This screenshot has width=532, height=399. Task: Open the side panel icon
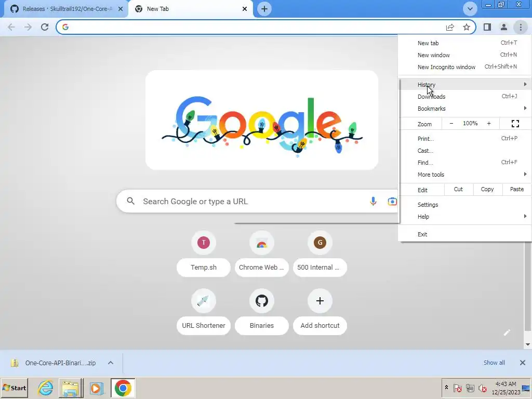487,27
